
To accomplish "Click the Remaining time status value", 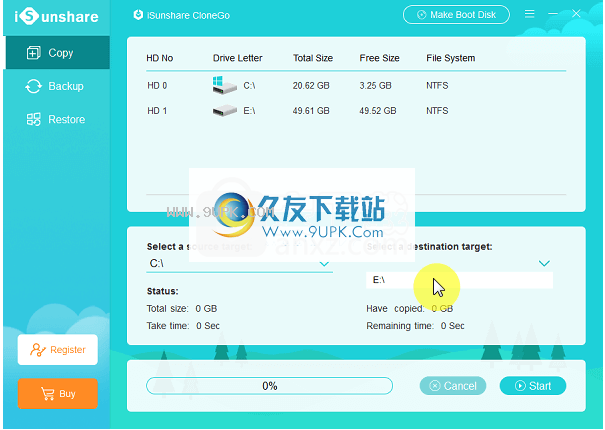I will (453, 326).
